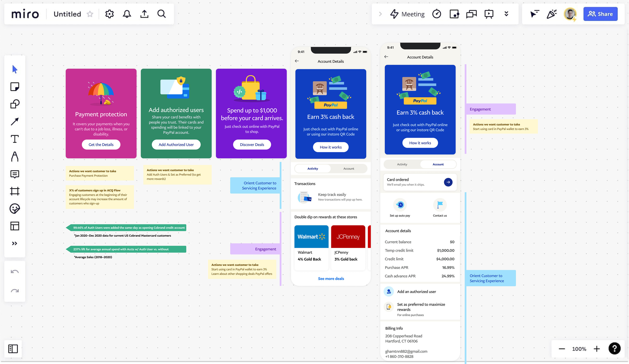Select the cursor tool in left toolbar

click(15, 69)
